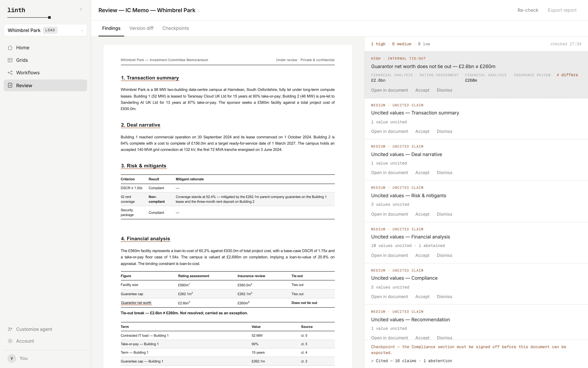The width and height of the screenshot is (588, 368).
Task: Accept the guarantor net worth tie-out finding
Action: point(422,90)
